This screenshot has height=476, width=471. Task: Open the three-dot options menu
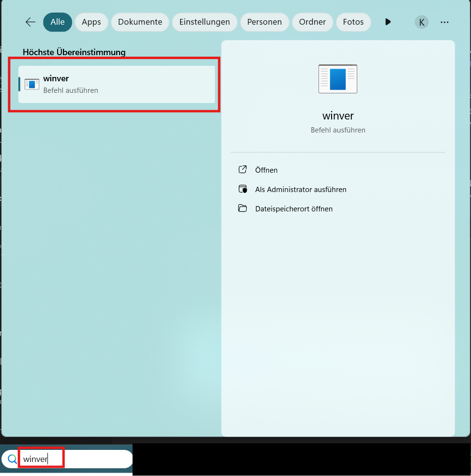tap(444, 22)
